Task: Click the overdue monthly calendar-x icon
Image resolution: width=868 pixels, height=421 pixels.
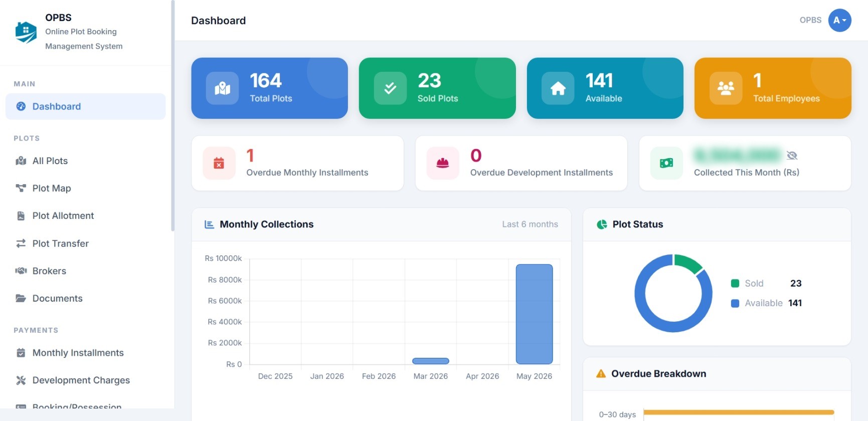Action: 219,163
